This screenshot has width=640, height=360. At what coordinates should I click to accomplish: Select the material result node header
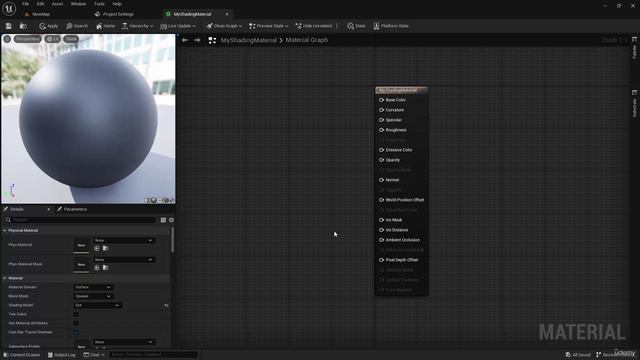point(401,90)
